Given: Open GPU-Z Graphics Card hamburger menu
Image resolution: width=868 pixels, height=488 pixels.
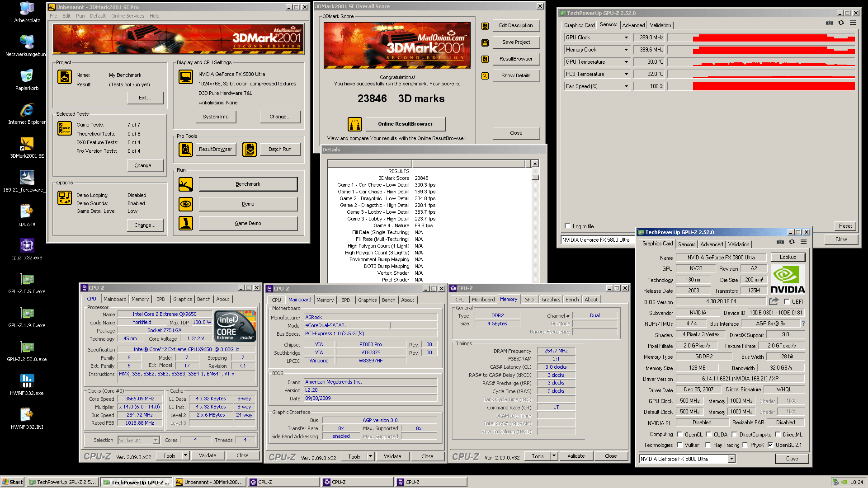Looking at the screenshot, I should point(803,242).
